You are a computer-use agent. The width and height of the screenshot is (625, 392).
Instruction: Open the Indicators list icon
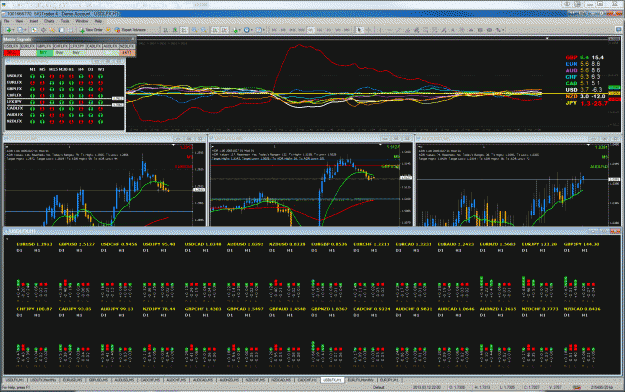235,30
